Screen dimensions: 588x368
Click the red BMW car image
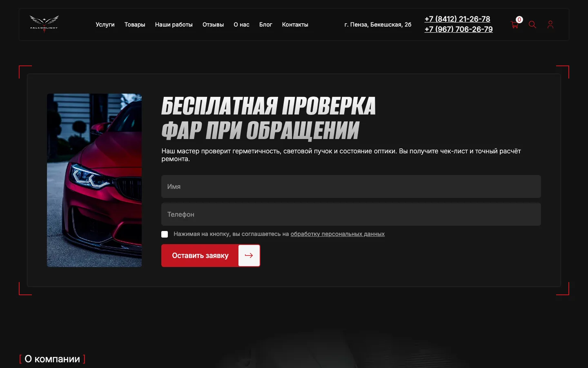point(94,180)
